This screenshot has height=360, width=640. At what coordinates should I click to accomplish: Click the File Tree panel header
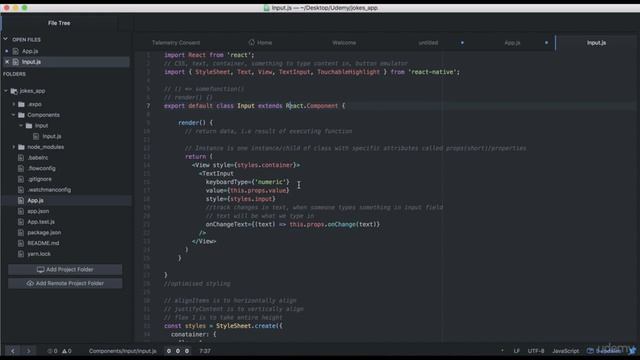(59, 23)
